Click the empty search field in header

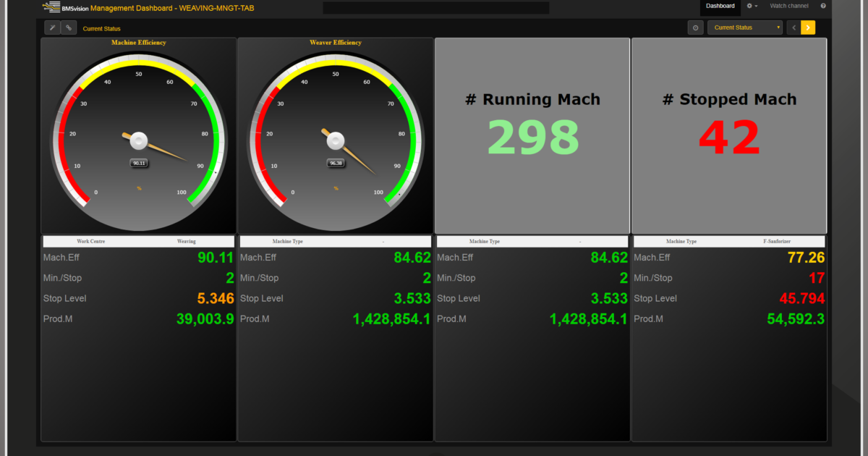pos(435,8)
